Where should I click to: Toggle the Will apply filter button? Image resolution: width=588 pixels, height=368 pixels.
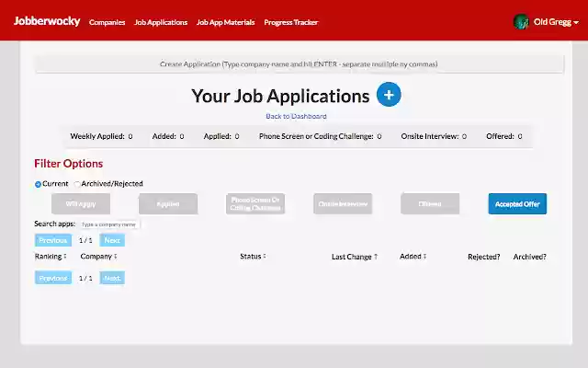81,204
